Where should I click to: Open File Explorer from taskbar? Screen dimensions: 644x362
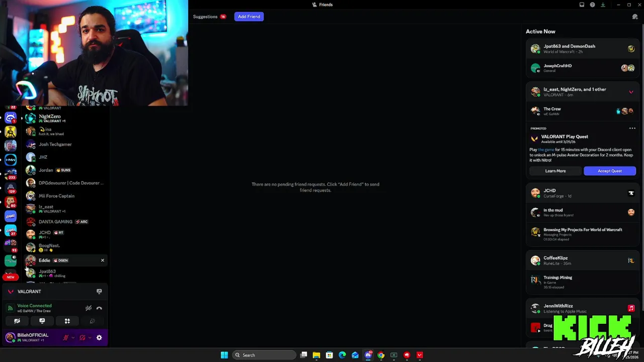316,355
